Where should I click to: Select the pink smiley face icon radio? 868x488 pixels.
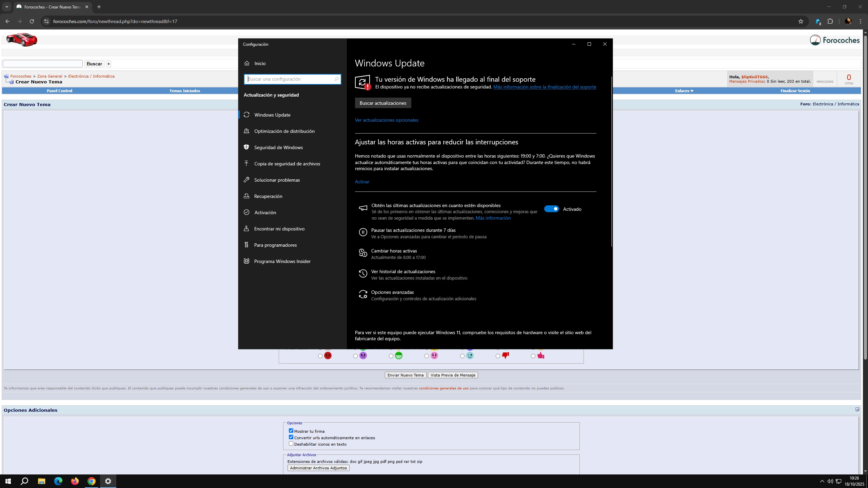(x=427, y=356)
